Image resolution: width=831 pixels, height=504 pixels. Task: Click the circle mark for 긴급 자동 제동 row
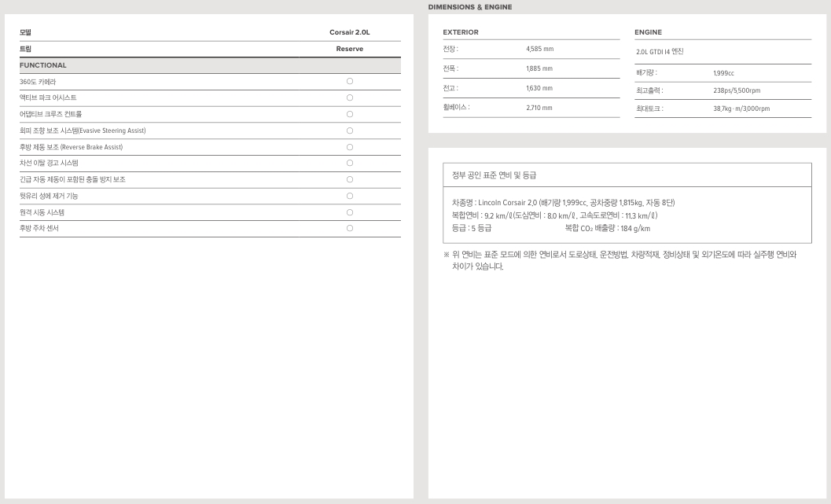click(x=350, y=179)
